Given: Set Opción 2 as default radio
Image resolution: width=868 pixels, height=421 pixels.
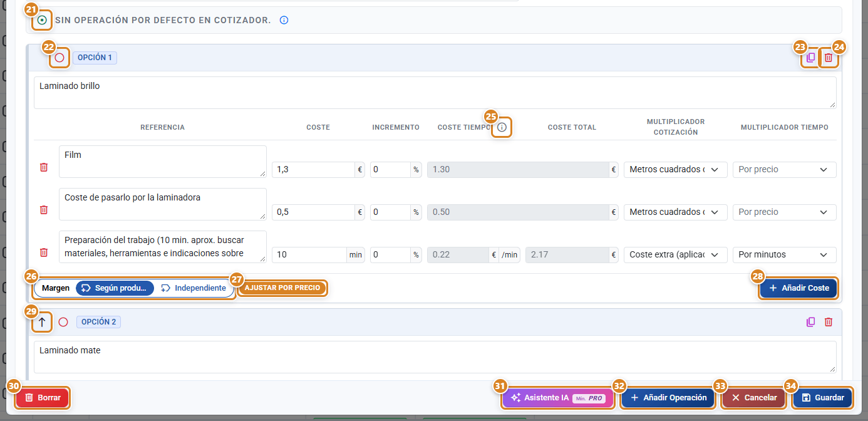Looking at the screenshot, I should pyautogui.click(x=63, y=322).
